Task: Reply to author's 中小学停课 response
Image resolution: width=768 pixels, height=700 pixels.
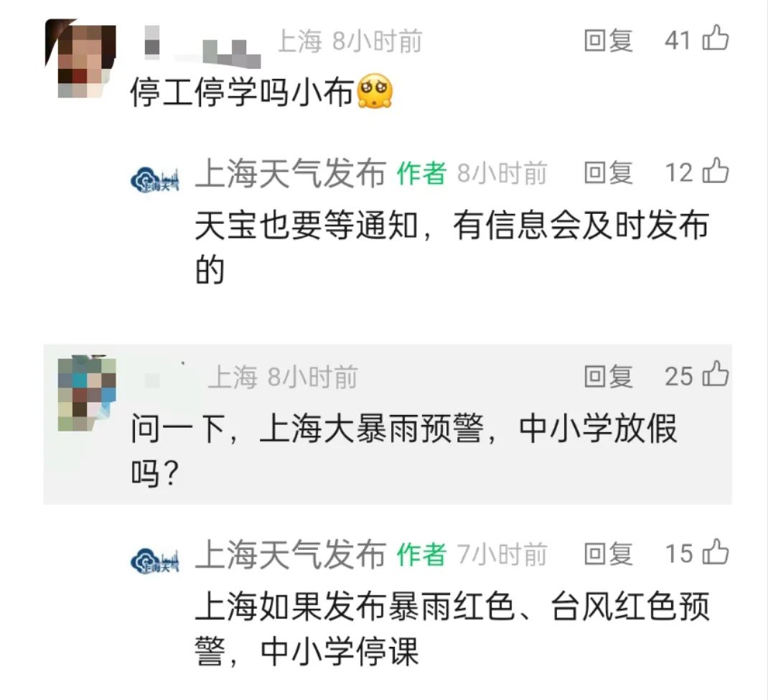Action: pos(609,554)
